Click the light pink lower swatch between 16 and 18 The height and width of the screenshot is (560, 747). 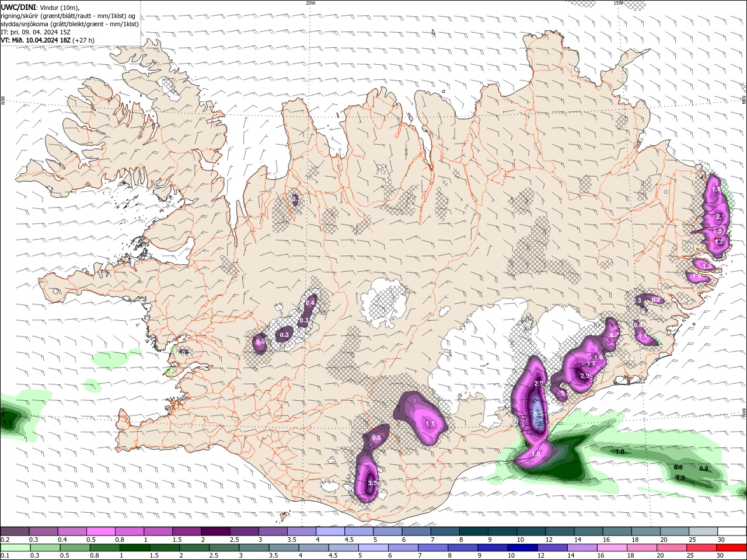click(x=613, y=548)
